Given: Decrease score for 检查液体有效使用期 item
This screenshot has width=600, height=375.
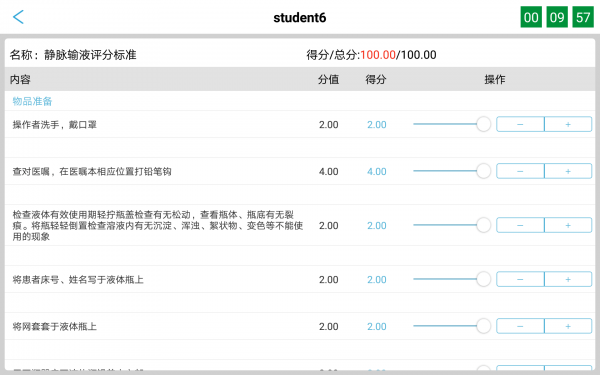Looking at the screenshot, I should [520, 225].
